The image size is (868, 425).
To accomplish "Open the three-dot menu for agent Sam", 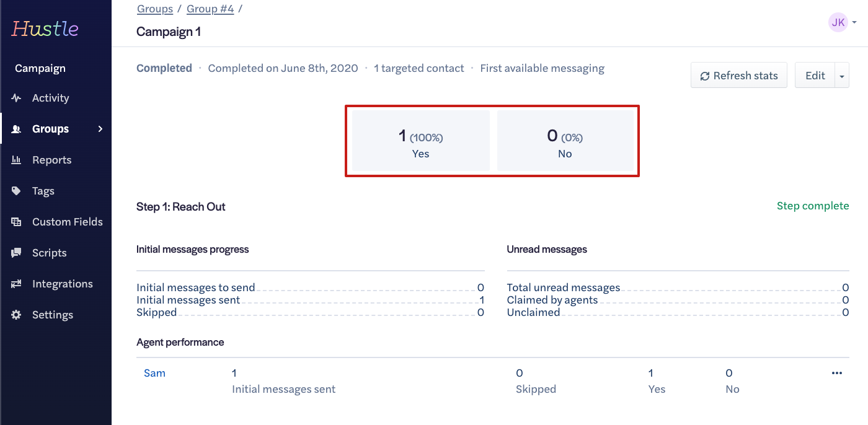I will [x=837, y=373].
